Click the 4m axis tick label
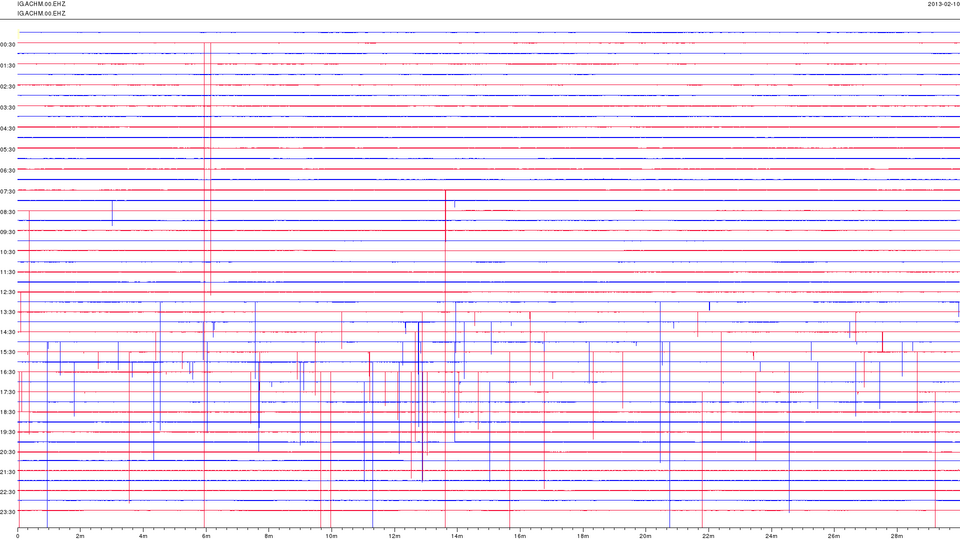 click(x=143, y=536)
